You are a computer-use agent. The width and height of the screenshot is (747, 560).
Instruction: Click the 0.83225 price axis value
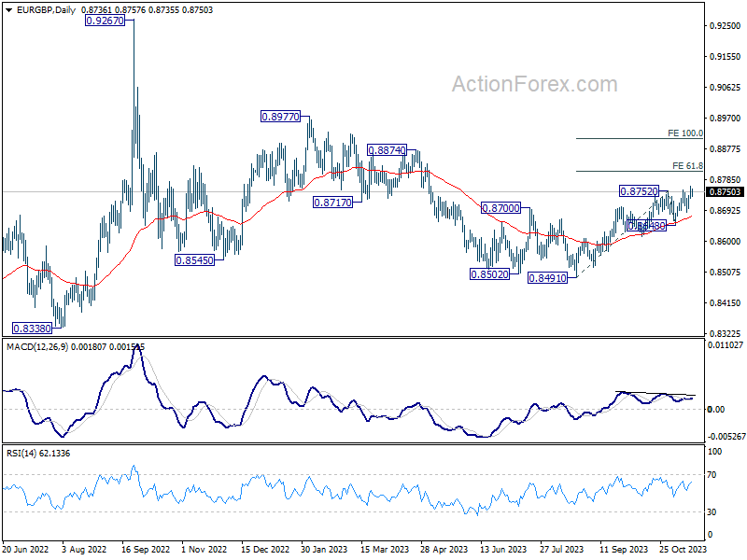click(726, 334)
